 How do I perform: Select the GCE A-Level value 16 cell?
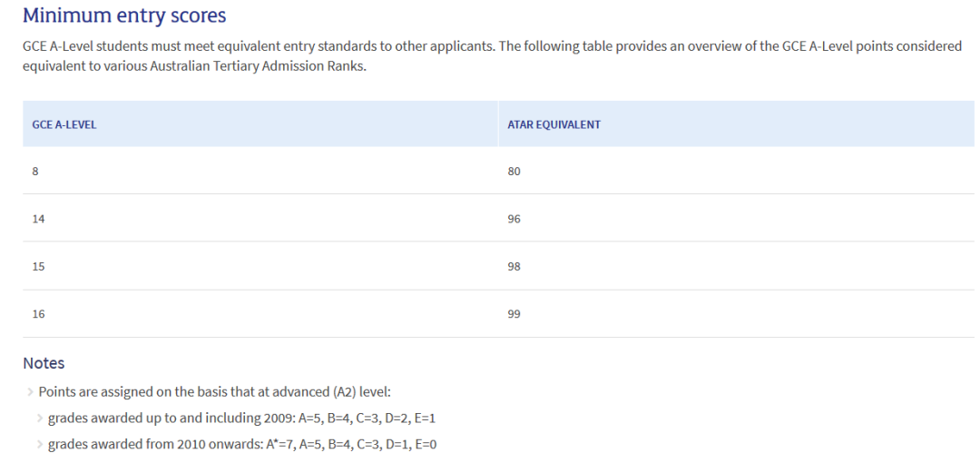pos(38,313)
